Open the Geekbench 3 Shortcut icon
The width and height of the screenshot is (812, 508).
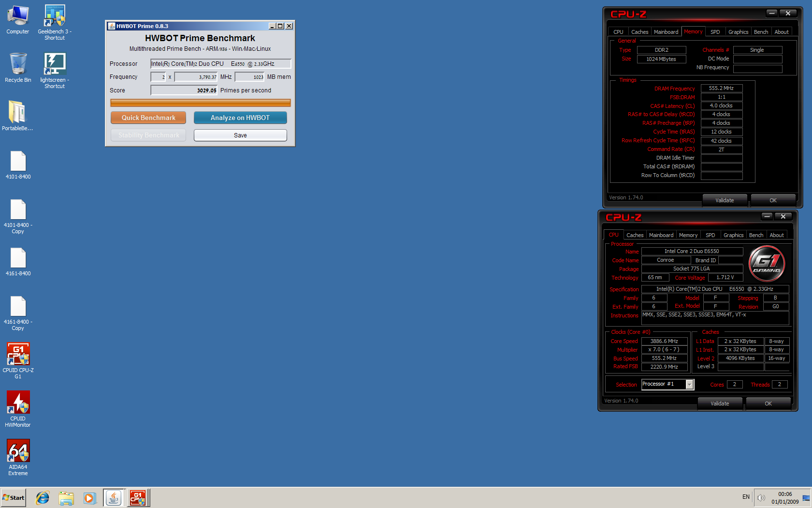(x=55, y=22)
